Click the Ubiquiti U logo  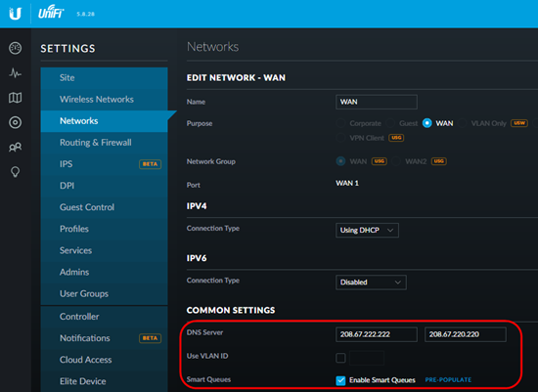(15, 14)
